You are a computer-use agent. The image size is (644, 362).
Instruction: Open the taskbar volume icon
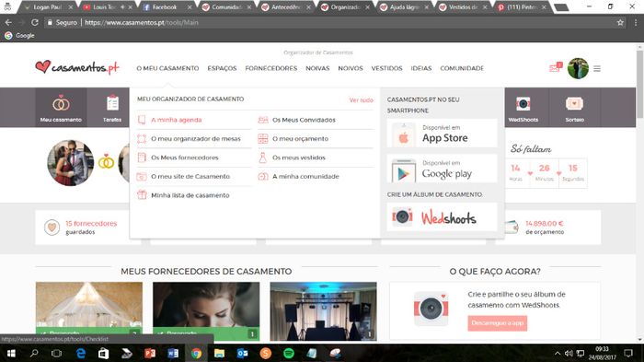point(569,354)
